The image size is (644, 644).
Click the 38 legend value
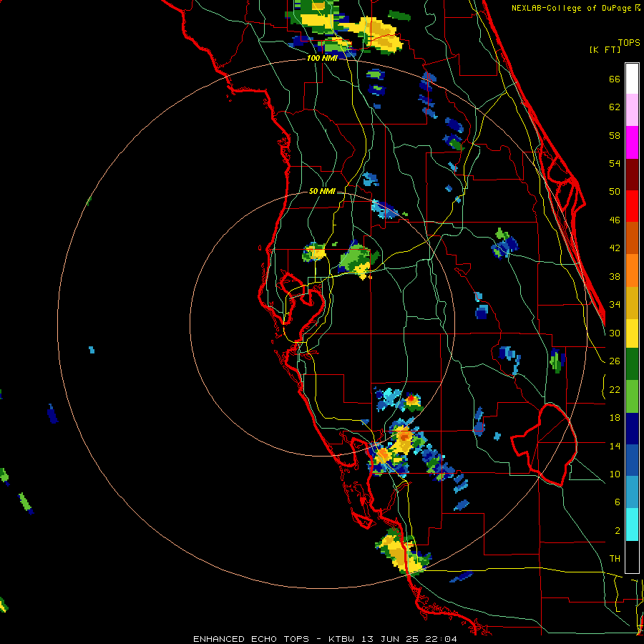615,276
